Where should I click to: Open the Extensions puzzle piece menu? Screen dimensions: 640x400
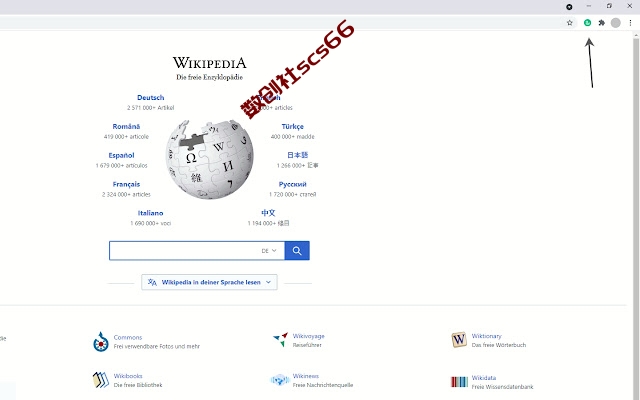pyautogui.click(x=601, y=23)
